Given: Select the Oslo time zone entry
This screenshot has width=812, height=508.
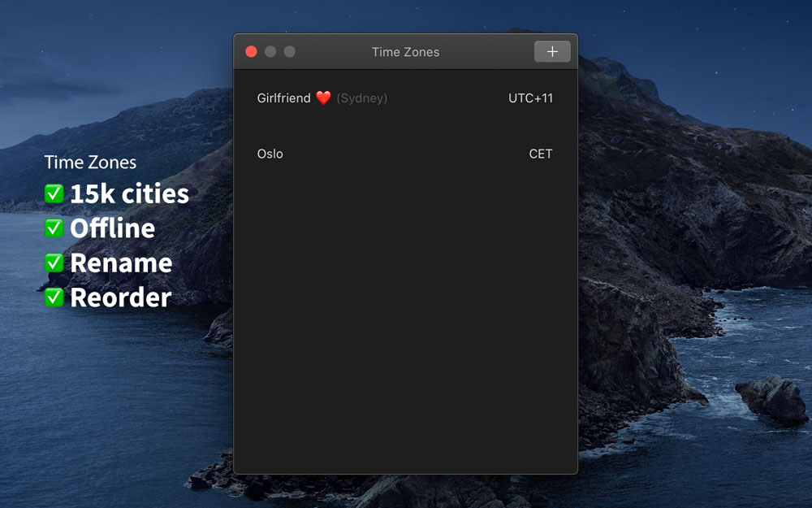Looking at the screenshot, I should (405, 154).
